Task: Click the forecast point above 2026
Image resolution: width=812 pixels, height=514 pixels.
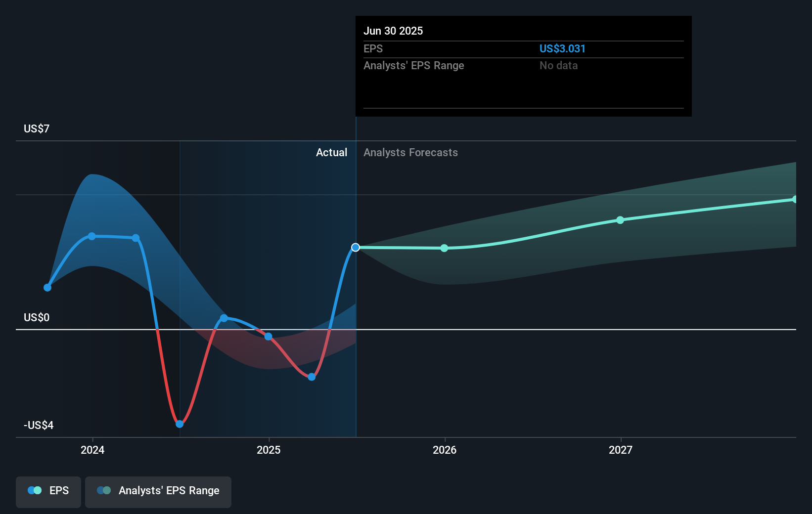Action: click(x=444, y=248)
